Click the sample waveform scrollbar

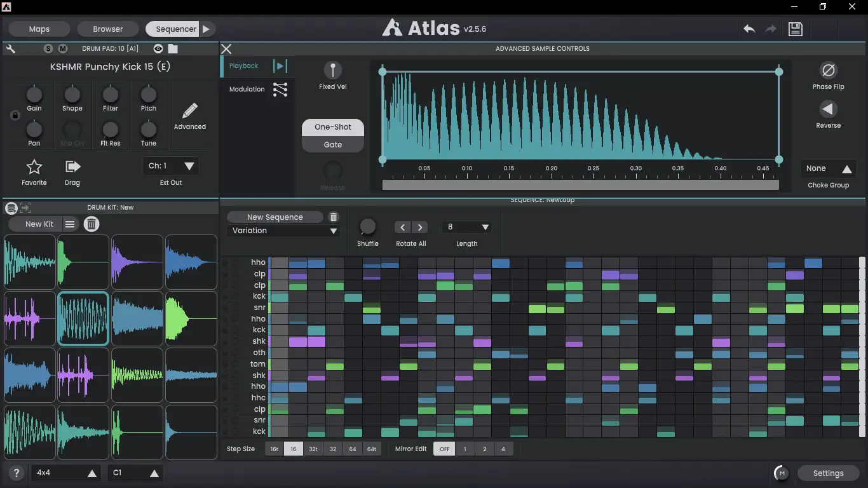[x=581, y=185]
